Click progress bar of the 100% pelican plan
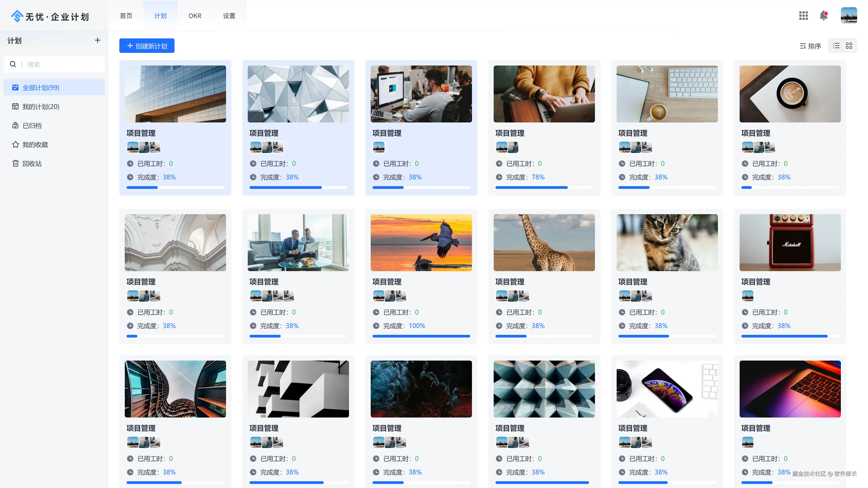Image resolution: width=868 pixels, height=488 pixels. click(421, 336)
